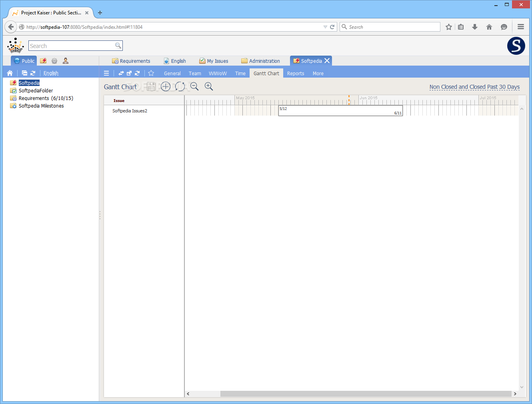Go to the browser home page
This screenshot has height=404, width=532.
489,27
